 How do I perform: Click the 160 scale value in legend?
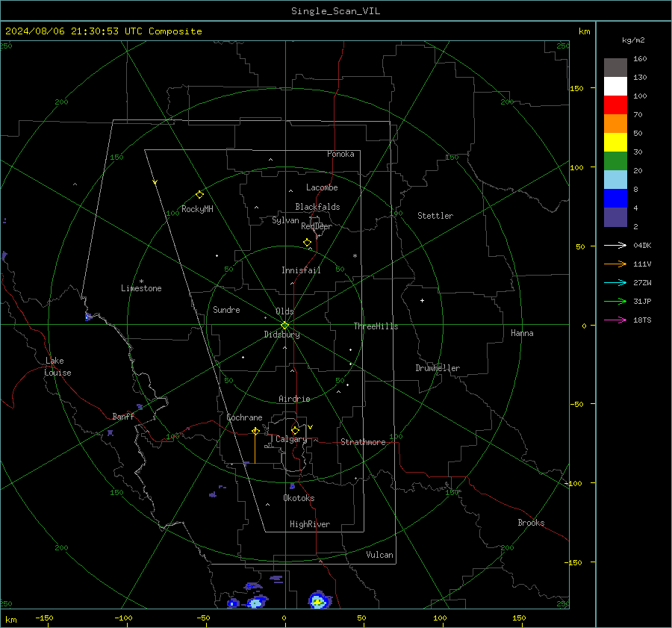[x=640, y=59]
